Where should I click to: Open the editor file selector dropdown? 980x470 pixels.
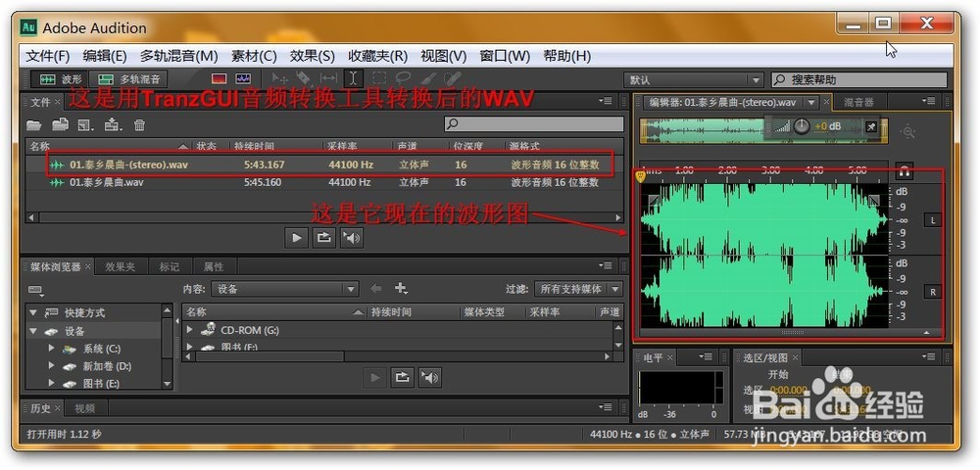pyautogui.click(x=811, y=102)
